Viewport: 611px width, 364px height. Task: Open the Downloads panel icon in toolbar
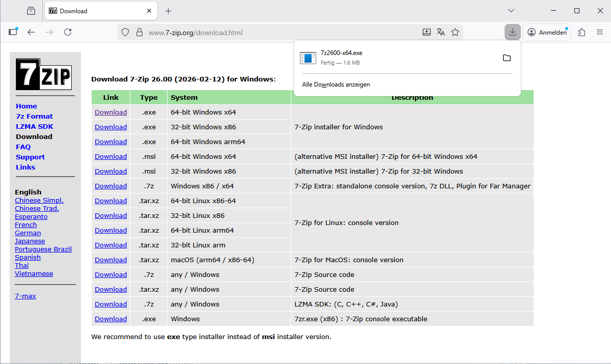tap(512, 32)
